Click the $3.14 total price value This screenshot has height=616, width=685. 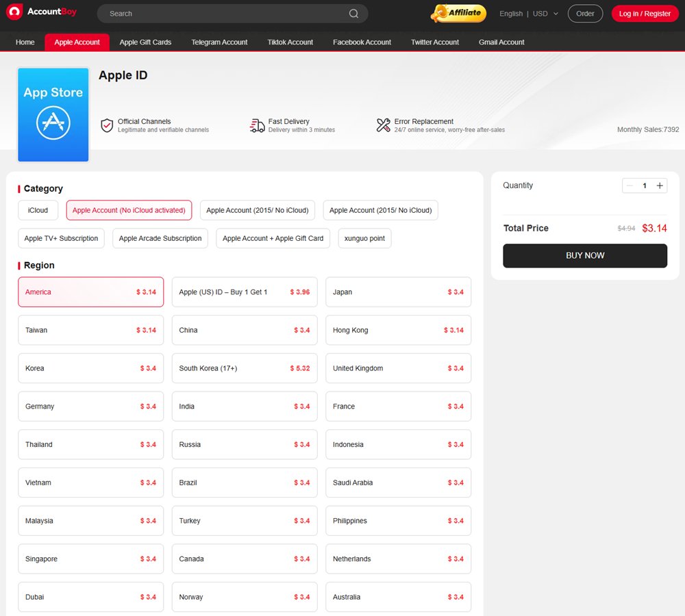click(654, 229)
